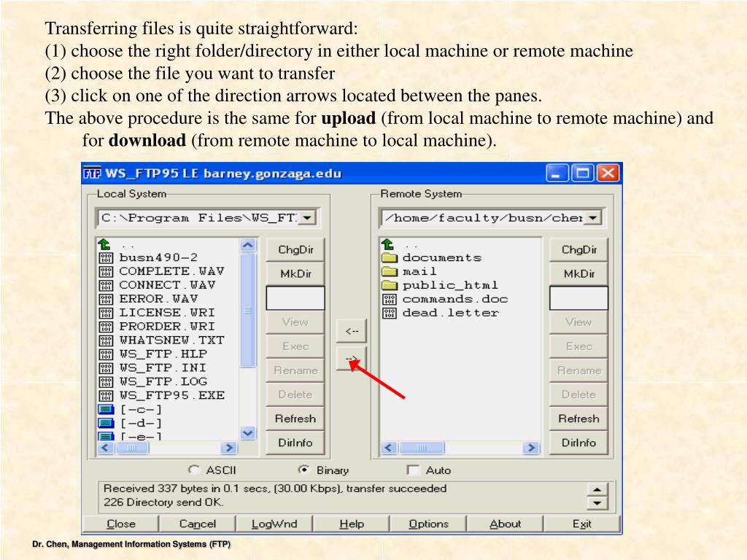Click the Exit button
Image resolution: width=747 pixels, height=560 pixels.
(582, 524)
